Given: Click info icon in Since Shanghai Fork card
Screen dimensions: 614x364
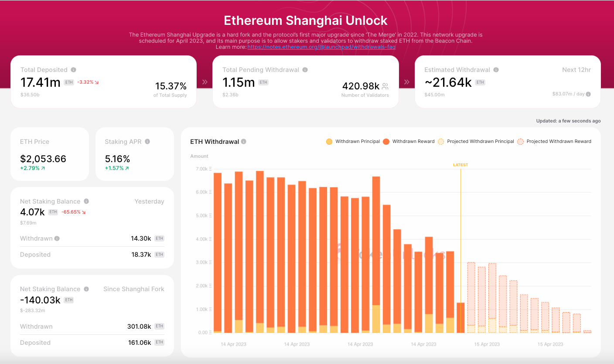Looking at the screenshot, I should click(86, 289).
